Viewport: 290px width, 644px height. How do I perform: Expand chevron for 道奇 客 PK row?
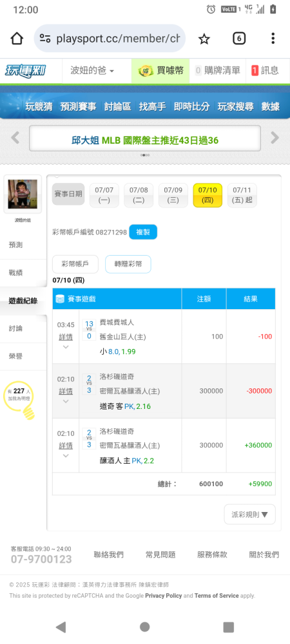(x=66, y=401)
